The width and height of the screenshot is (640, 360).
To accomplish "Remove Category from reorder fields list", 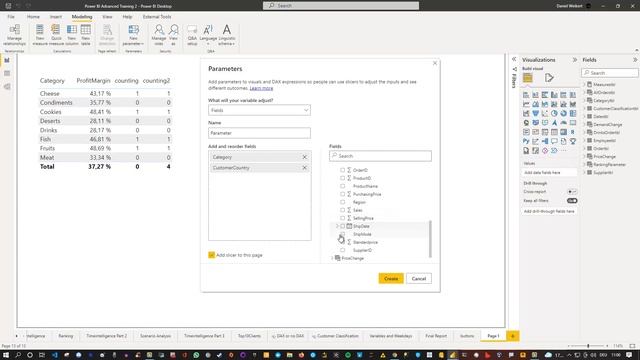I will [304, 157].
